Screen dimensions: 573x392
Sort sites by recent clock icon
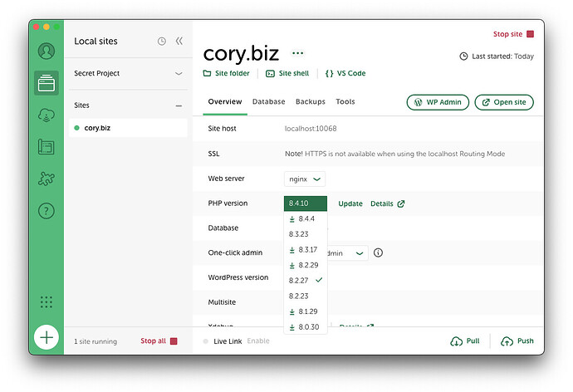pyautogui.click(x=162, y=42)
